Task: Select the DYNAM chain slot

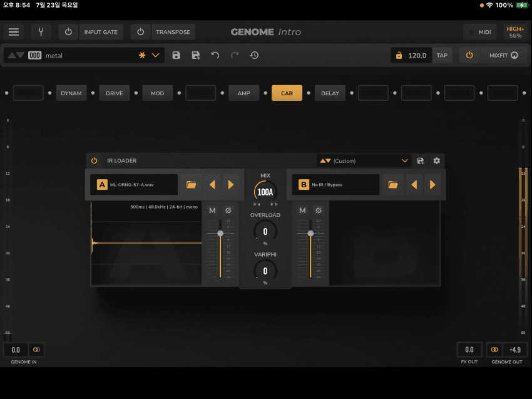Action: pyautogui.click(x=71, y=93)
